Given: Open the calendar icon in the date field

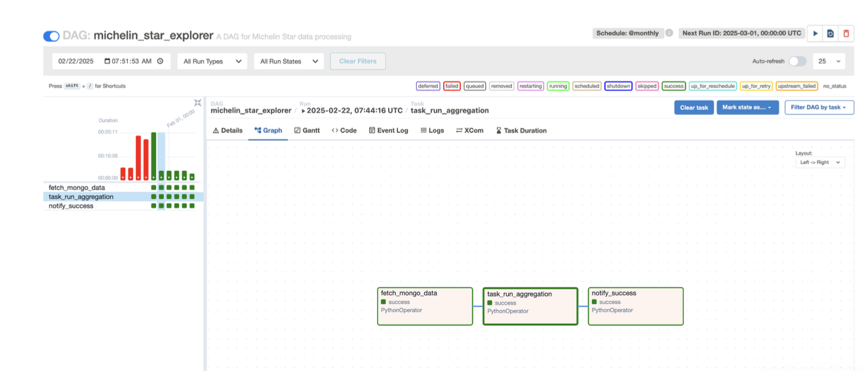Looking at the screenshot, I should [x=108, y=61].
